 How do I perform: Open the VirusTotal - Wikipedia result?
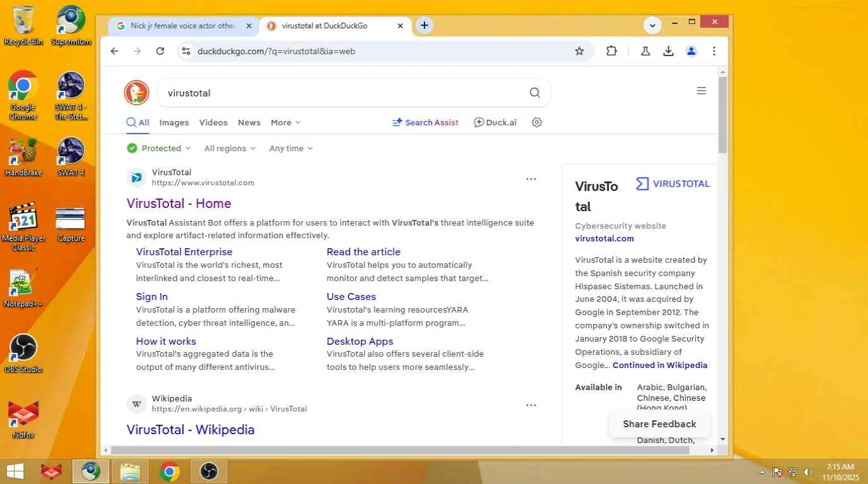click(191, 429)
